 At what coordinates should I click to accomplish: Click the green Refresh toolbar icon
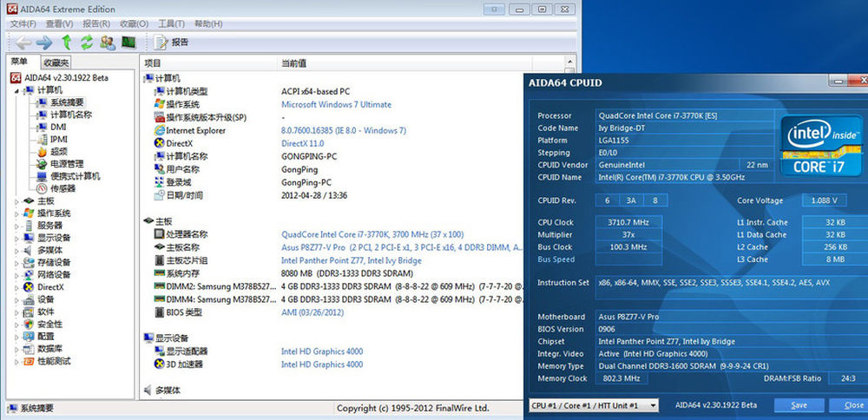(87, 42)
